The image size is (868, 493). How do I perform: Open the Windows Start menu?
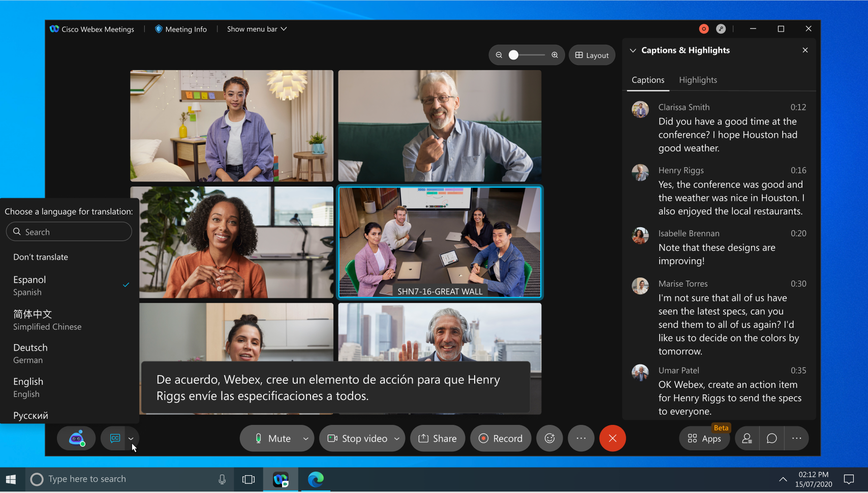[x=11, y=479]
